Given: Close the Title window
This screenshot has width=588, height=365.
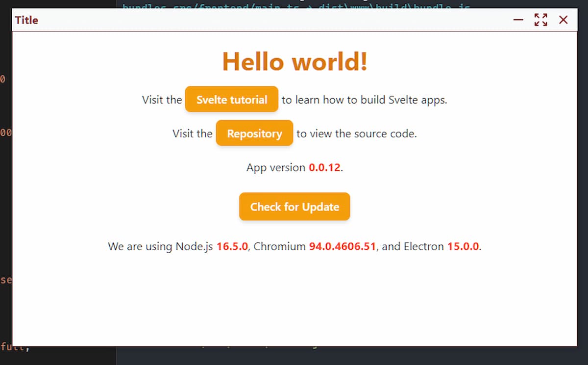Looking at the screenshot, I should [x=563, y=20].
